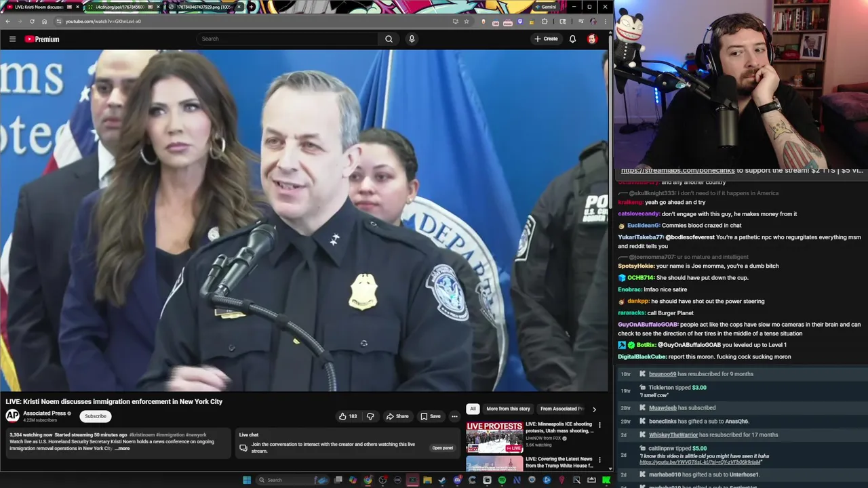Save the video to a playlist
868x488 pixels.
pos(430,416)
